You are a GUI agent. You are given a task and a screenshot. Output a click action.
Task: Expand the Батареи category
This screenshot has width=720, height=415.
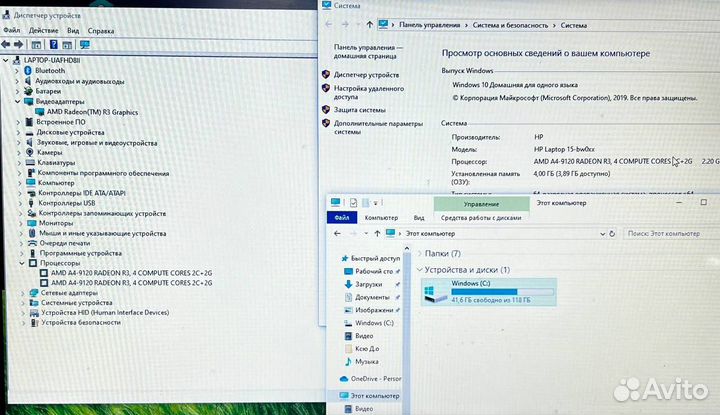tap(17, 91)
